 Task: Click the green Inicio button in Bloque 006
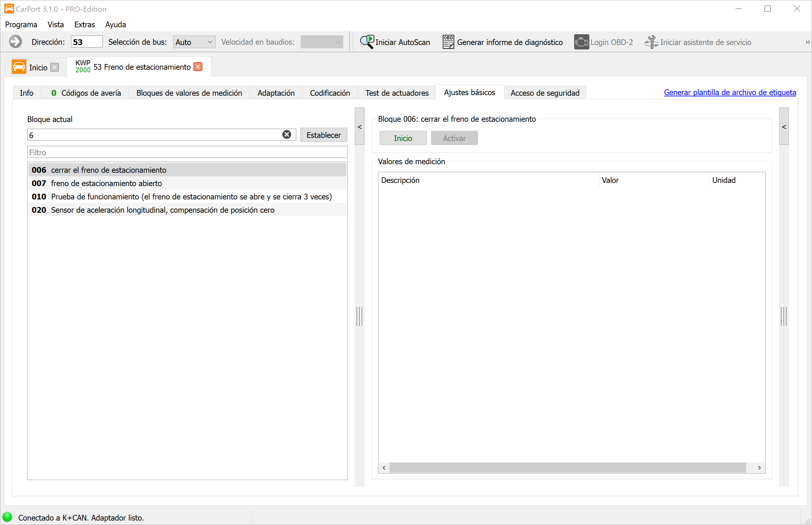403,138
